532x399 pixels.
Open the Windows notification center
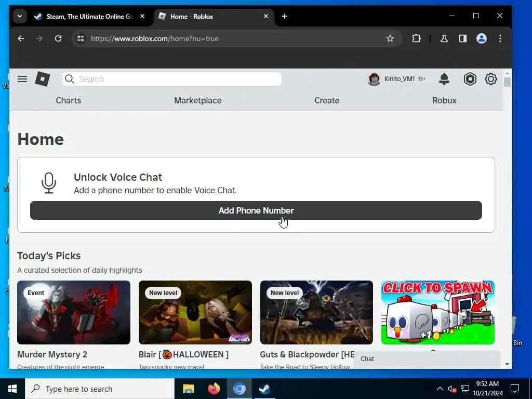point(515,389)
